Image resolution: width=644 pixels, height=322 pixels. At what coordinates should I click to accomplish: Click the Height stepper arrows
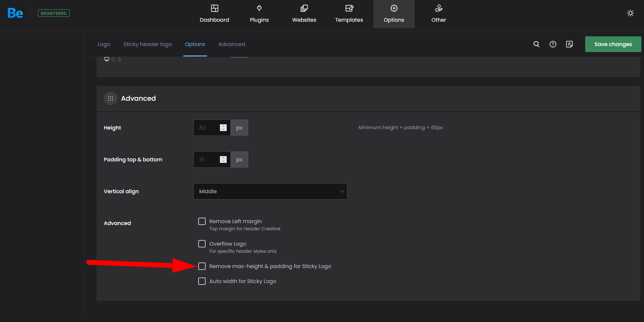click(223, 128)
